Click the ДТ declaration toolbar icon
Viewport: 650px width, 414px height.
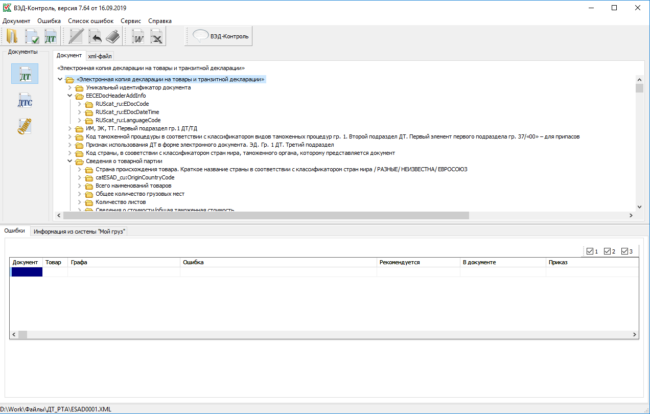50,36
